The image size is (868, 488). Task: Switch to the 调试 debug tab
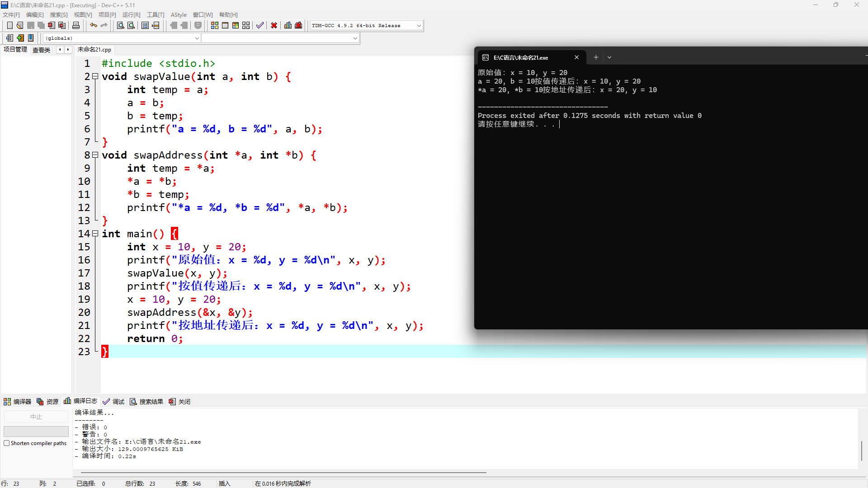(114, 402)
